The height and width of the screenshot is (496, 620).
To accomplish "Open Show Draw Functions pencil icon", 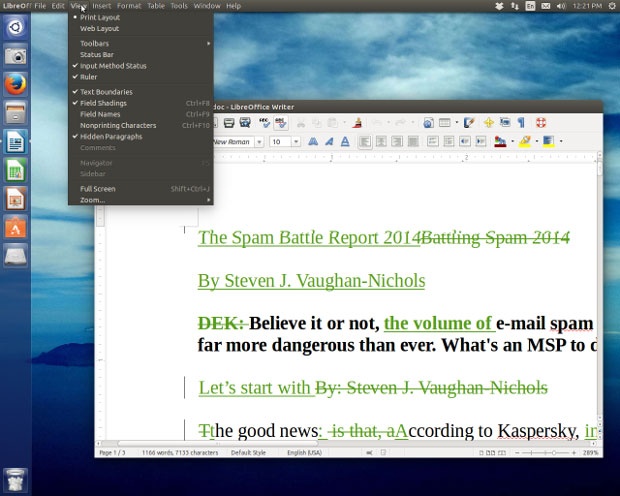I will 469,123.
